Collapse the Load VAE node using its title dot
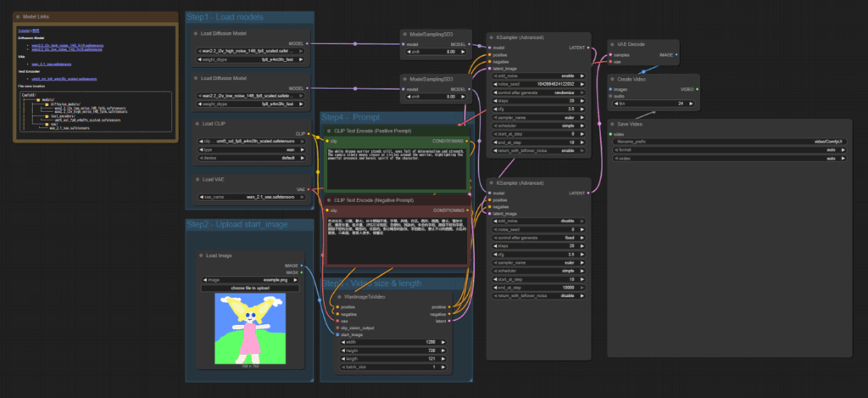 [x=196, y=179]
